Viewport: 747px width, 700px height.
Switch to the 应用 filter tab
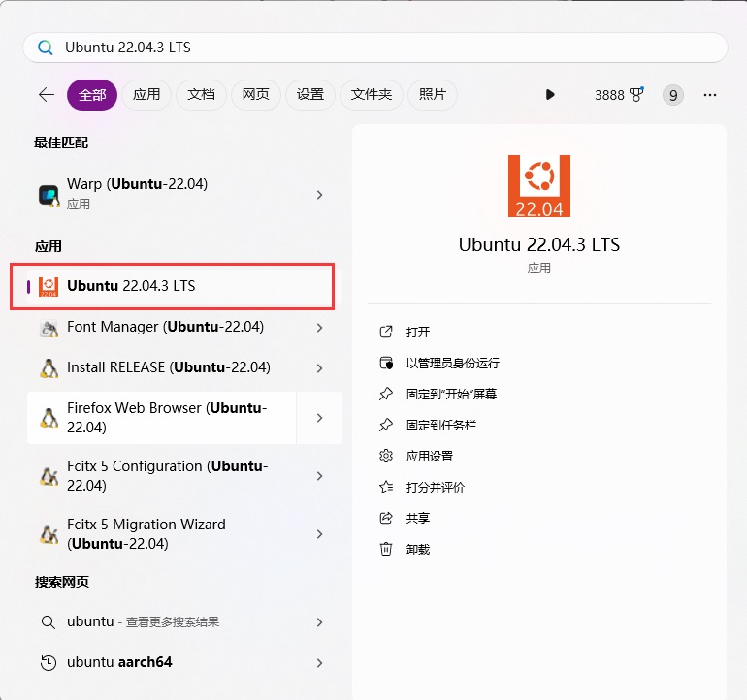tap(146, 94)
